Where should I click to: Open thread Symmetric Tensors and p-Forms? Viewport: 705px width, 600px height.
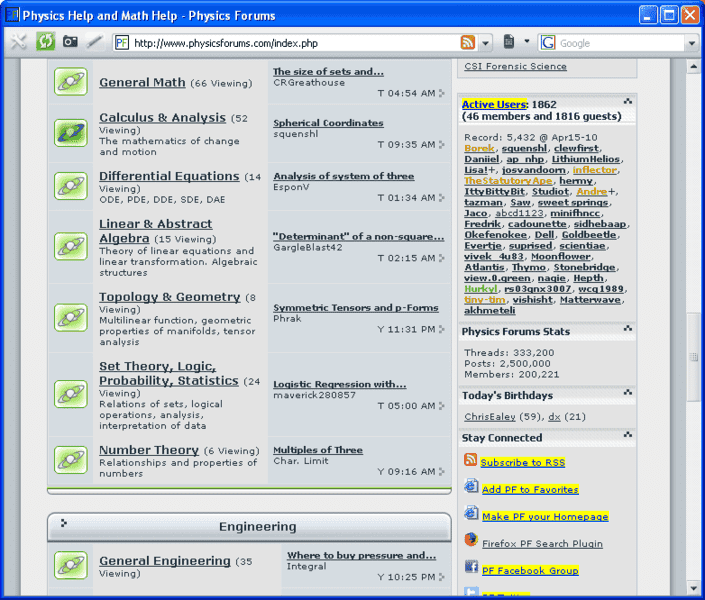pos(356,308)
